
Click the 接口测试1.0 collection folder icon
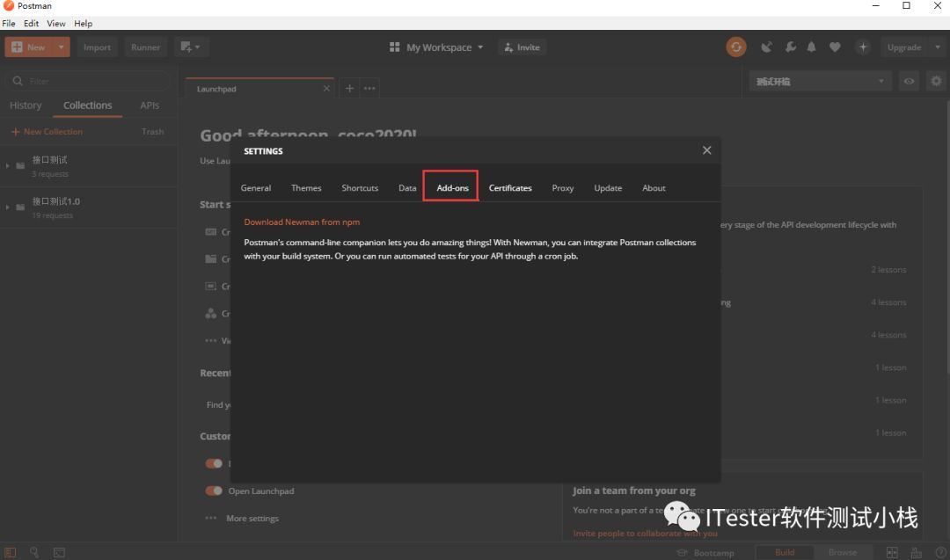coord(20,207)
